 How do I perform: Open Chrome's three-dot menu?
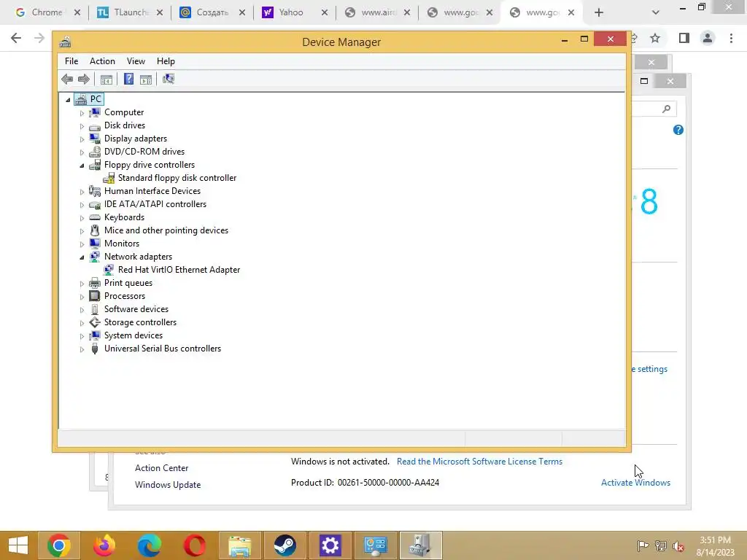pos(731,38)
